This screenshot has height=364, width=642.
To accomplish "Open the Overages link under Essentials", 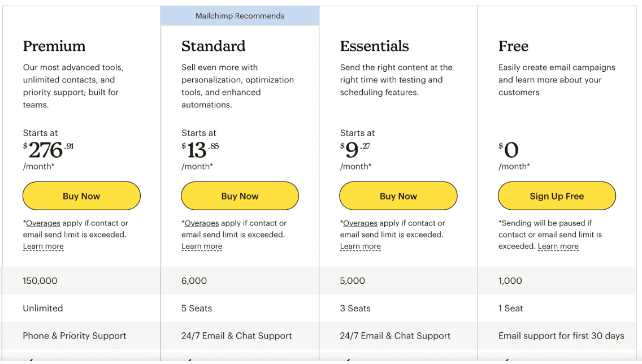I will click(360, 223).
